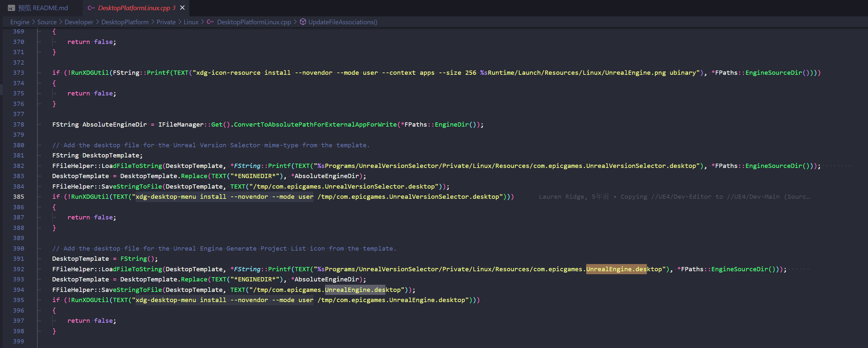Click the C++ icon in the breadcrumb bar

tap(210, 22)
